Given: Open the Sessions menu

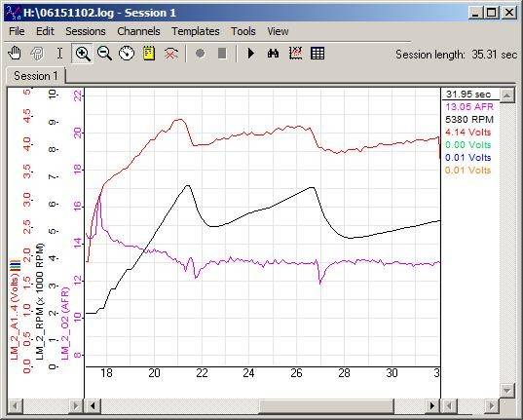Looking at the screenshot, I should point(86,31).
